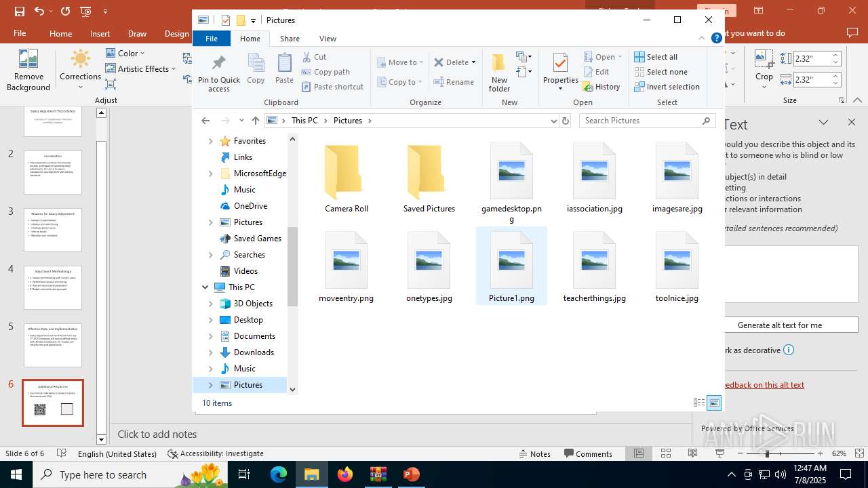The width and height of the screenshot is (868, 488).
Task: Go back using Explorer back arrow
Action: pyautogui.click(x=205, y=121)
